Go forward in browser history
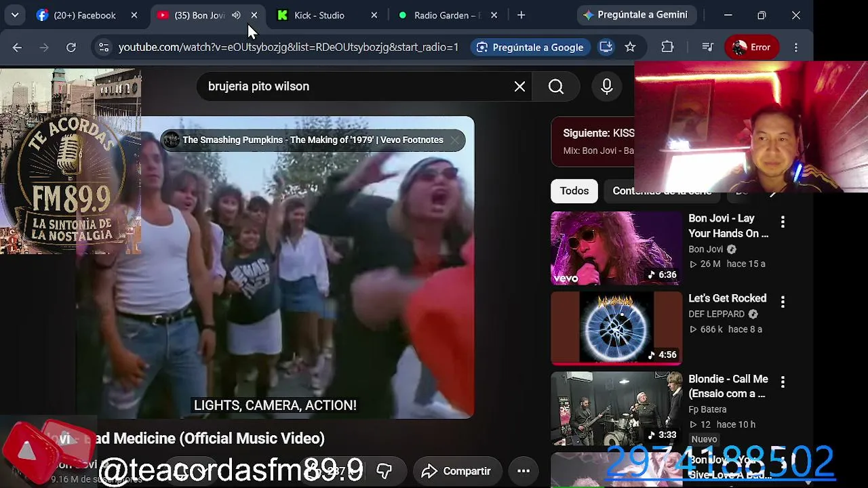 point(45,47)
